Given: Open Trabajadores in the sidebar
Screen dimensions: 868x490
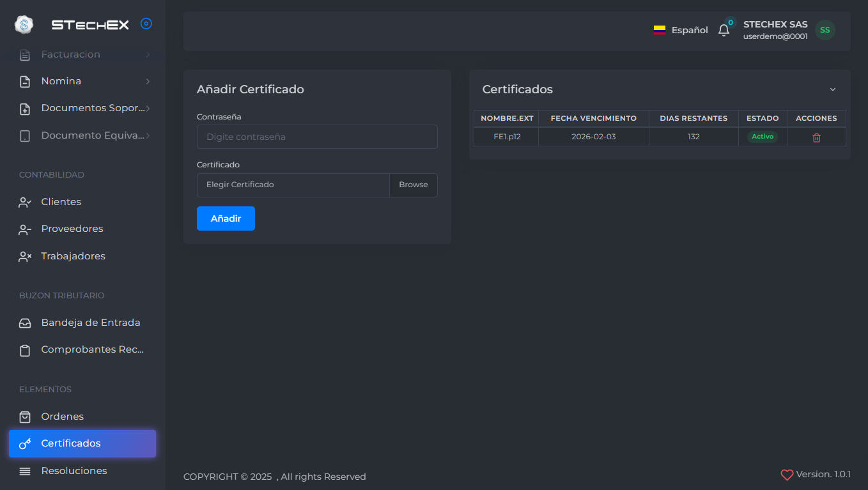Looking at the screenshot, I should pos(73,256).
